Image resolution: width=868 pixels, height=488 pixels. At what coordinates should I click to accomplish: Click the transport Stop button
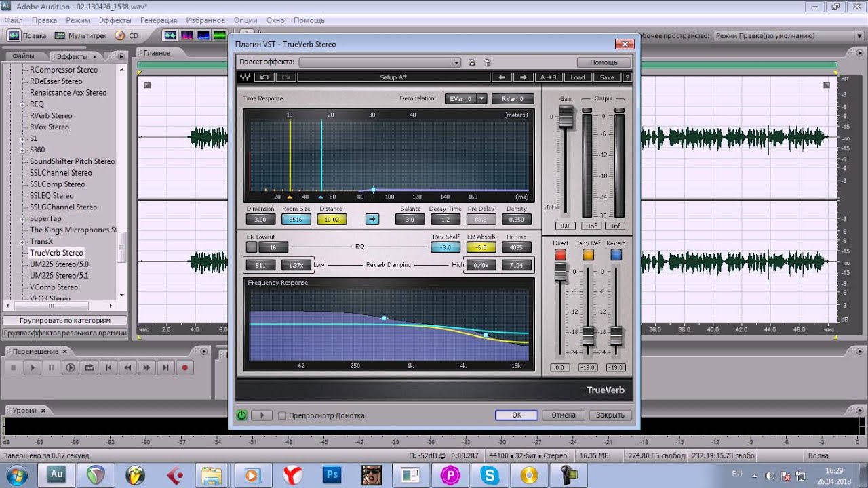[x=13, y=368]
